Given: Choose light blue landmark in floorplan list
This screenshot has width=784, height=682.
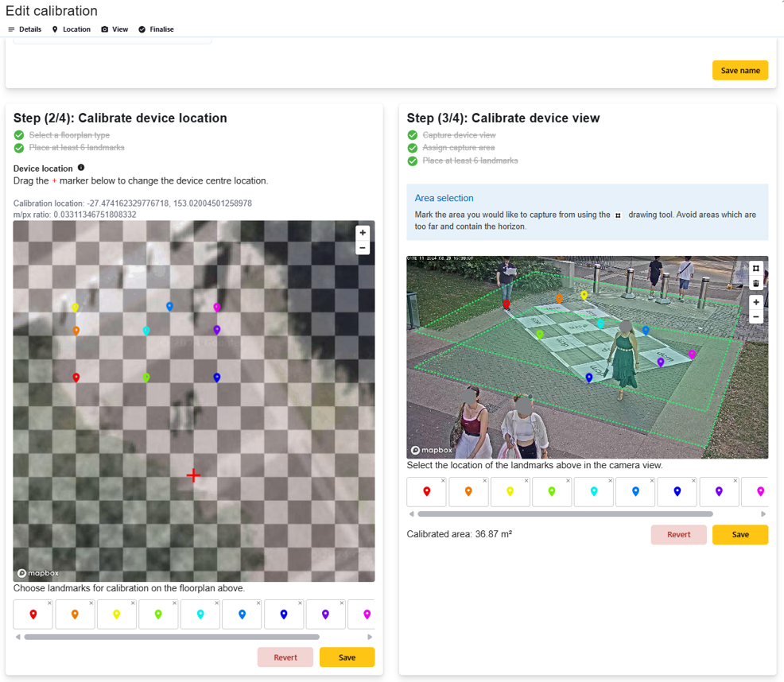Looking at the screenshot, I should [x=242, y=614].
